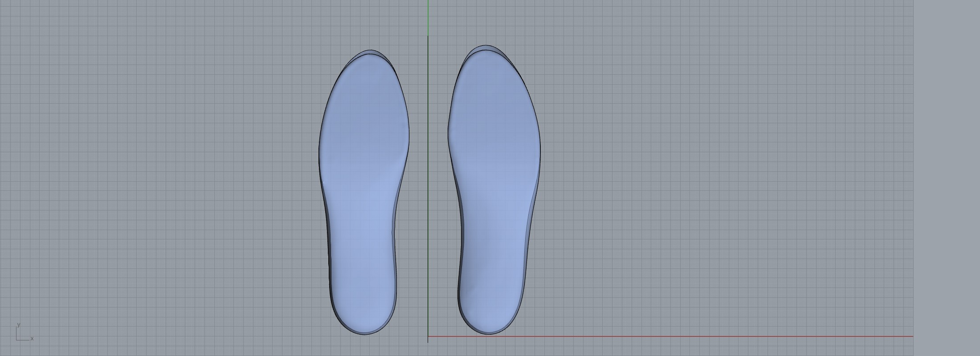Click the toe tip of the right insole
980x356 pixels.
tap(485, 46)
